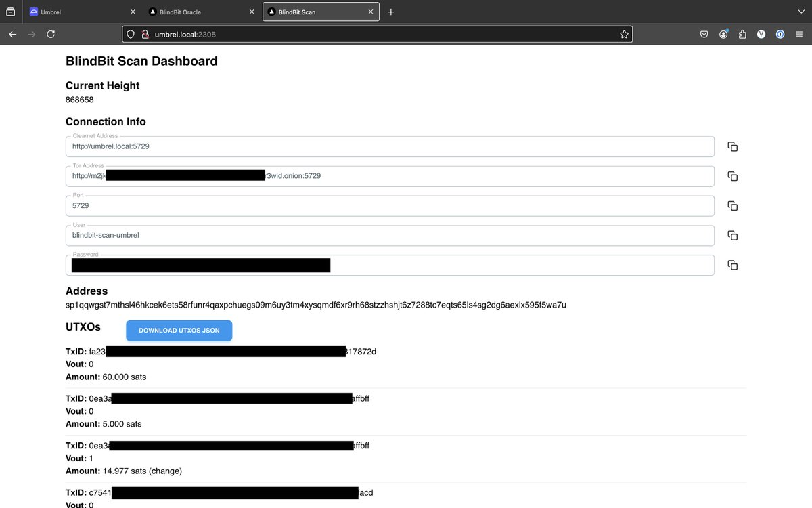
Task: Switch to the Umbrel tab
Action: pyautogui.click(x=82, y=12)
